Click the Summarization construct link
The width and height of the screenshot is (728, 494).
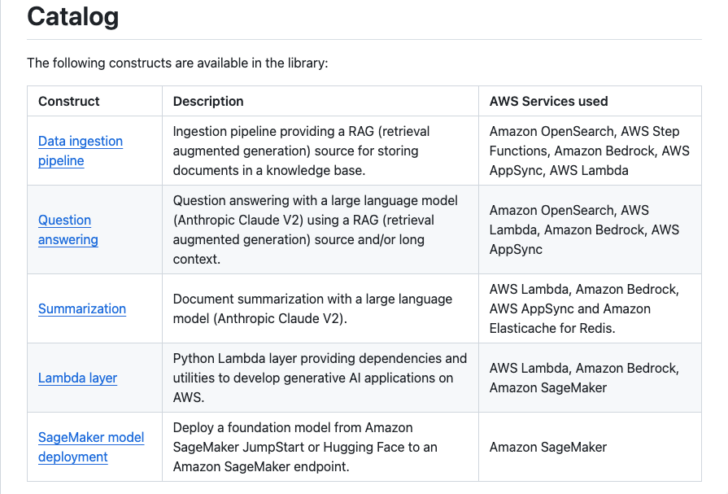pyautogui.click(x=82, y=309)
